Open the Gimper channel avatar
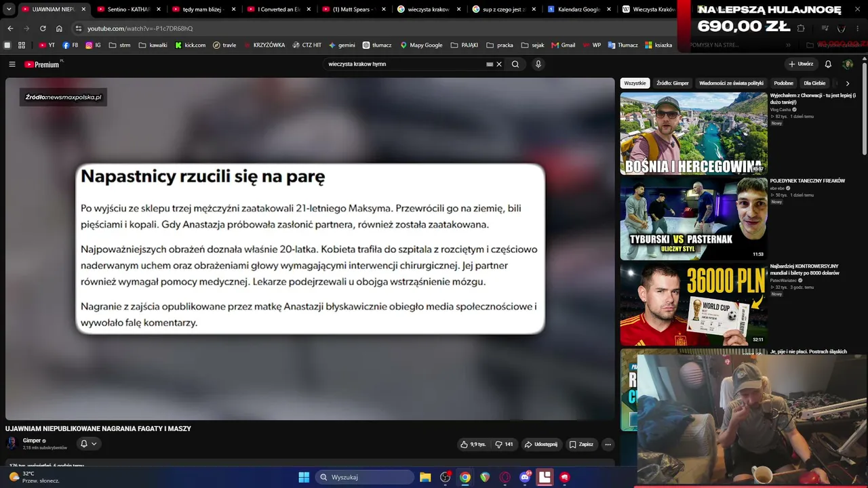Viewport: 868px width, 488px height. coord(12,443)
